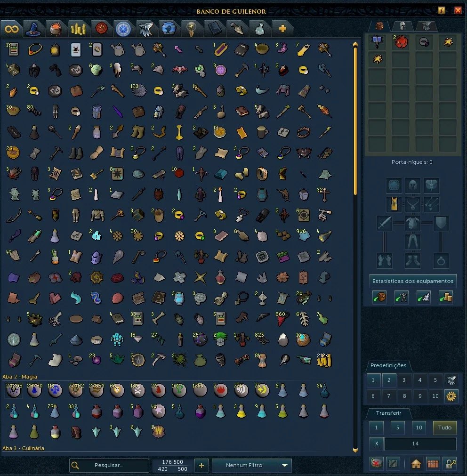Viewport: 467px width, 476px height.
Task: Set transfer amount to 1
Action: pyautogui.click(x=376, y=428)
